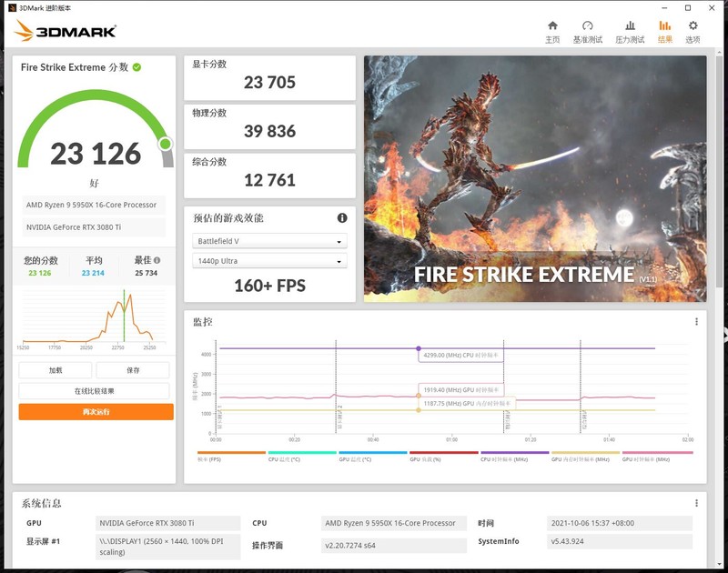Click the 4299 MHz CPU clock marker
This screenshot has width=728, height=573.
point(419,348)
